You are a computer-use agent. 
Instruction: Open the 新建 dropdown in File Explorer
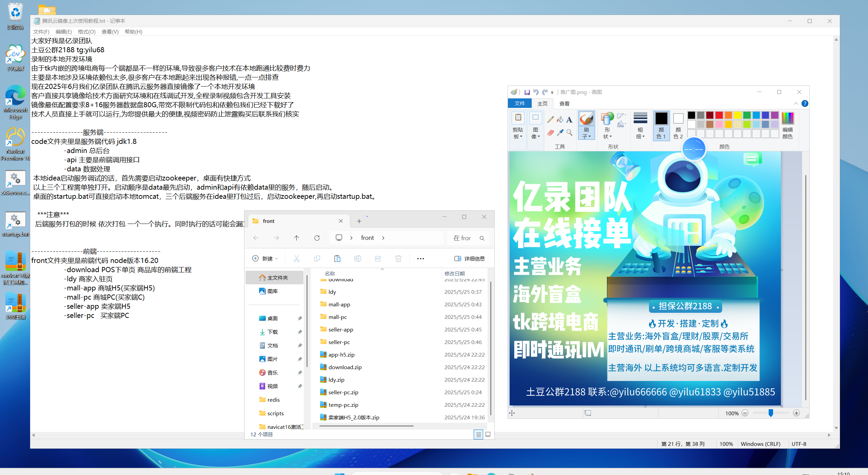pyautogui.click(x=265, y=259)
